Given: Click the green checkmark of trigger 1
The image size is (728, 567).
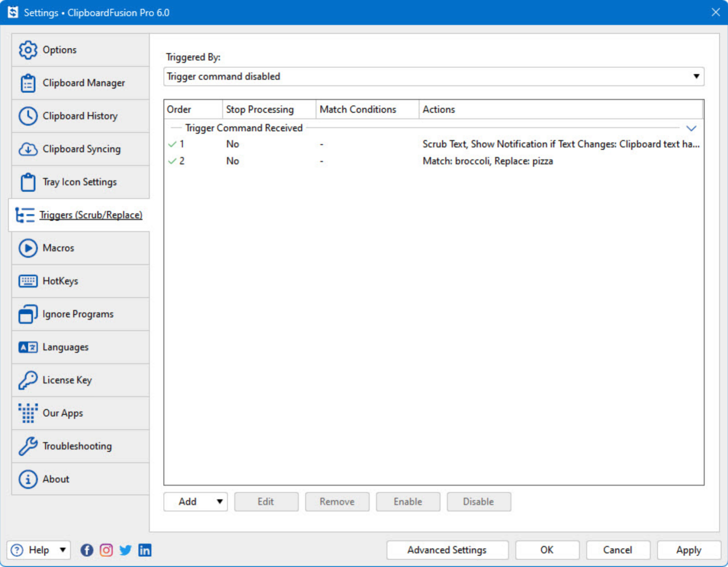Looking at the screenshot, I should pyautogui.click(x=172, y=144).
